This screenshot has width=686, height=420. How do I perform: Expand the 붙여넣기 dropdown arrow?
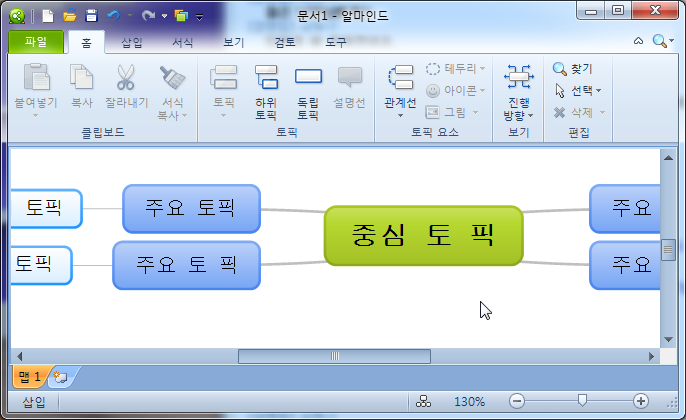click(36, 116)
